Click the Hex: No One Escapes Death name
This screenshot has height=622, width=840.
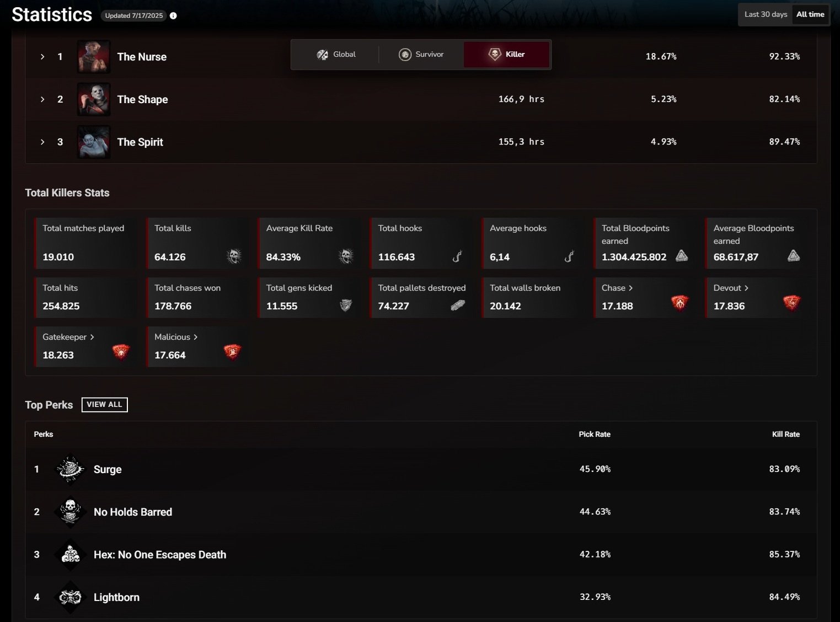(160, 555)
